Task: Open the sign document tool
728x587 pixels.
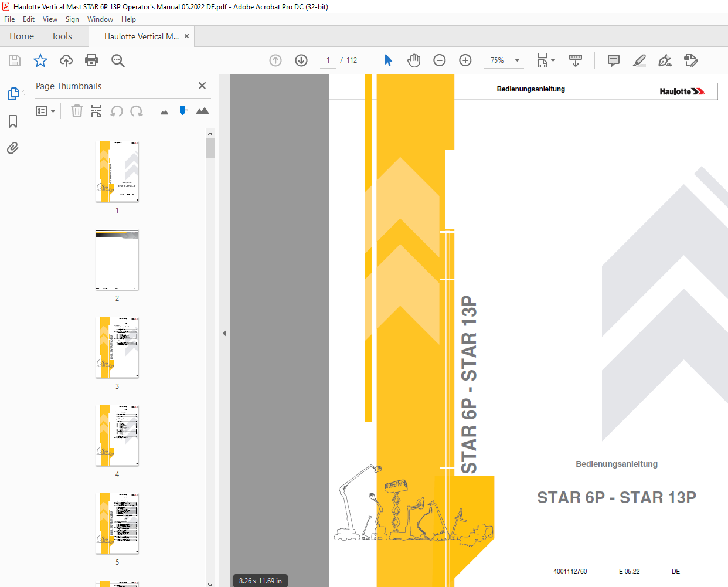Action: click(665, 60)
